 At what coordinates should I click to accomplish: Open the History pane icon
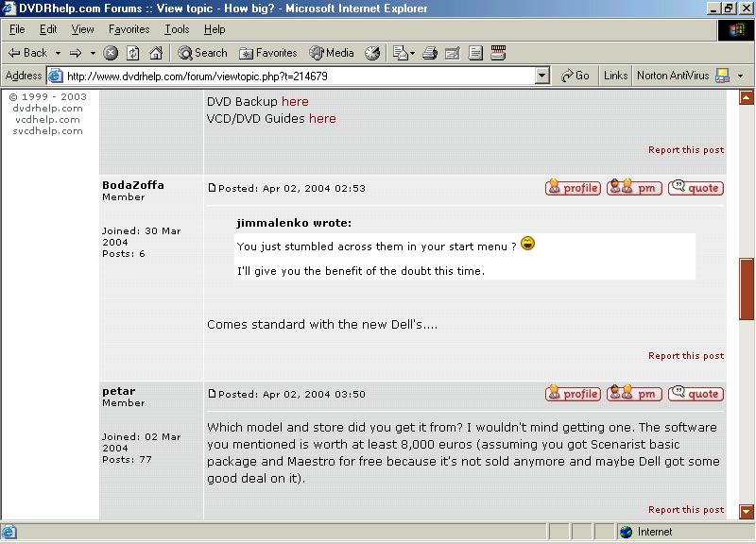(x=372, y=53)
